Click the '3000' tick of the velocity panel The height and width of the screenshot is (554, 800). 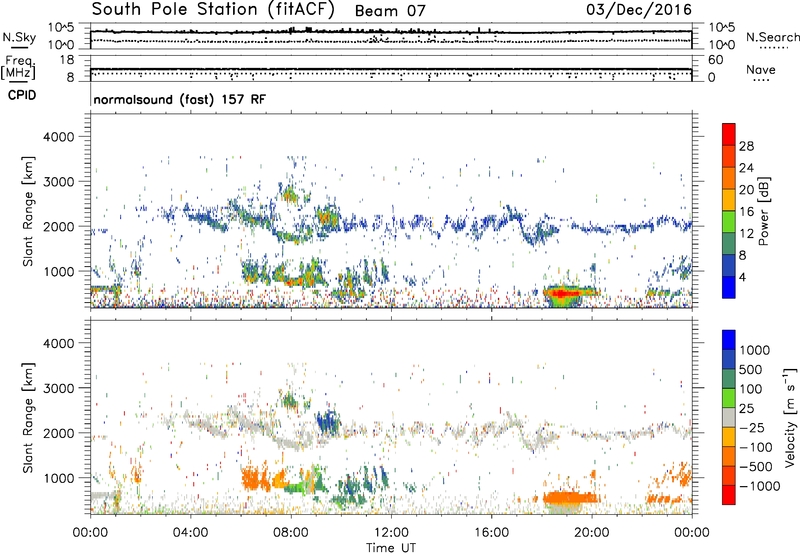(x=58, y=388)
